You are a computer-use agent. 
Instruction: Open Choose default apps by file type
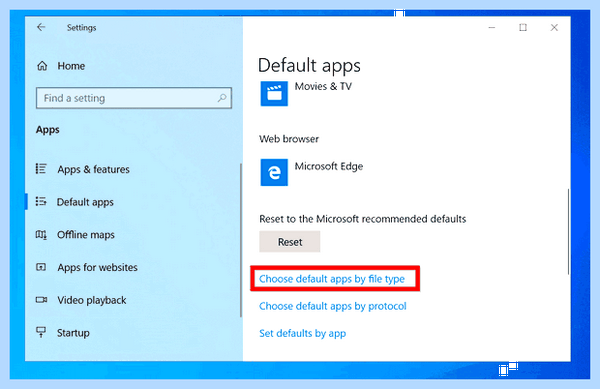(x=332, y=279)
